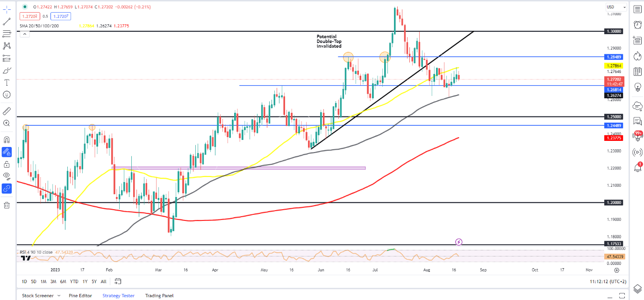644x300 pixels.
Task: Set the range to YTD
Action: pyautogui.click(x=74, y=282)
